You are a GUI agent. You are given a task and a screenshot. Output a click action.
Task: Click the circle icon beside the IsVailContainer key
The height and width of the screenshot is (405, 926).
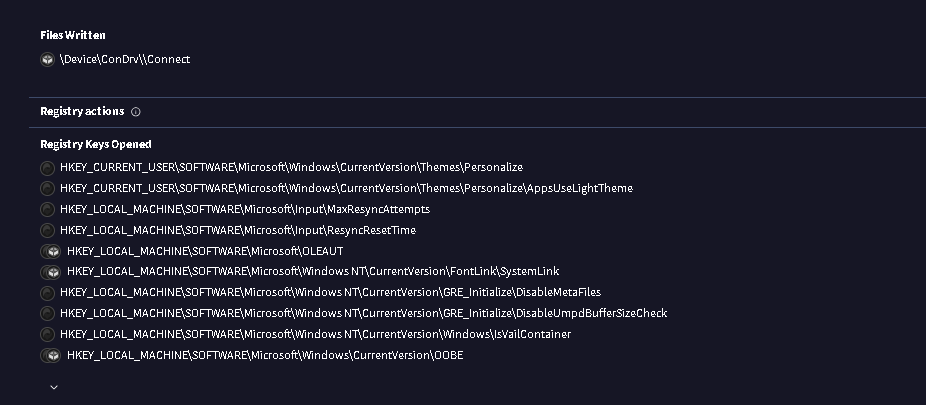click(47, 335)
